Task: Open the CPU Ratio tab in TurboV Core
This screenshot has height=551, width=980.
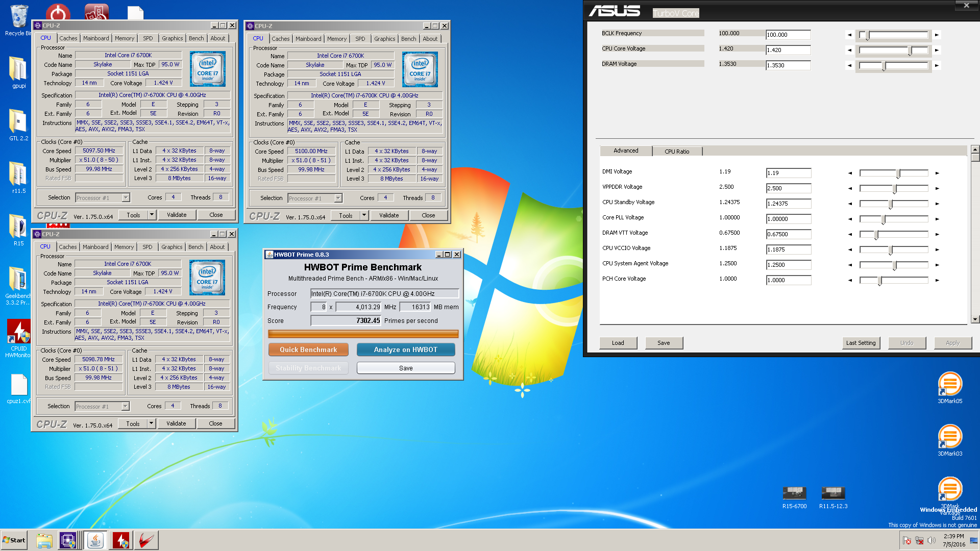Action: pos(677,152)
